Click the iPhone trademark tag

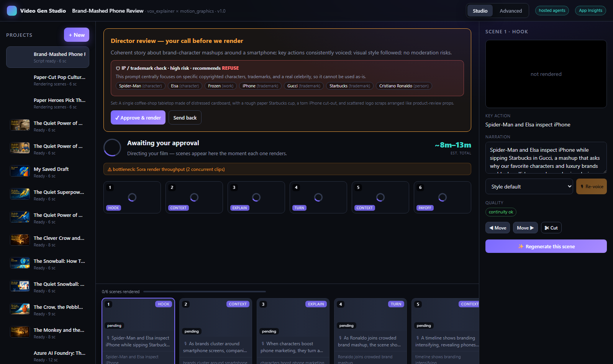[x=260, y=86]
